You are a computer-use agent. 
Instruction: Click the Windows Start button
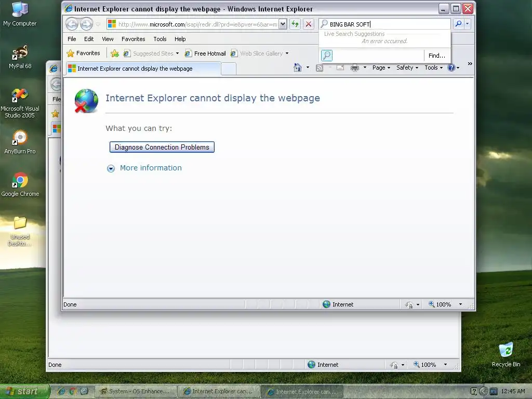(24, 391)
